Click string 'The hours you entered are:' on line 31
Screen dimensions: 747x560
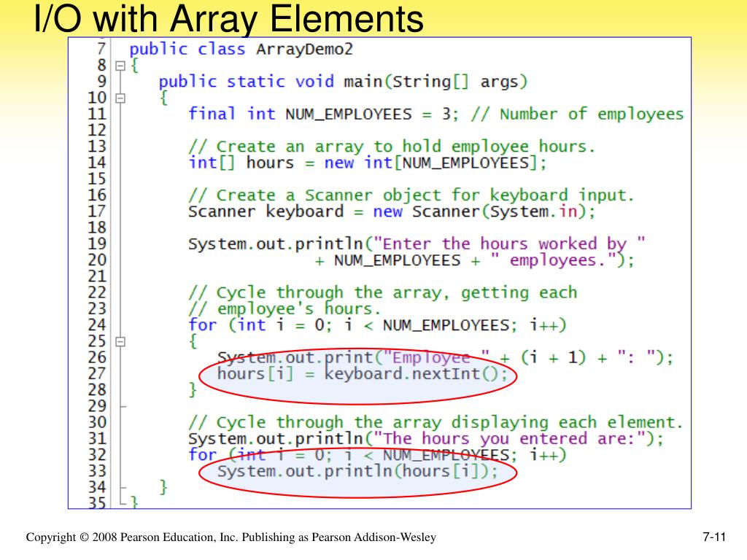(x=508, y=438)
